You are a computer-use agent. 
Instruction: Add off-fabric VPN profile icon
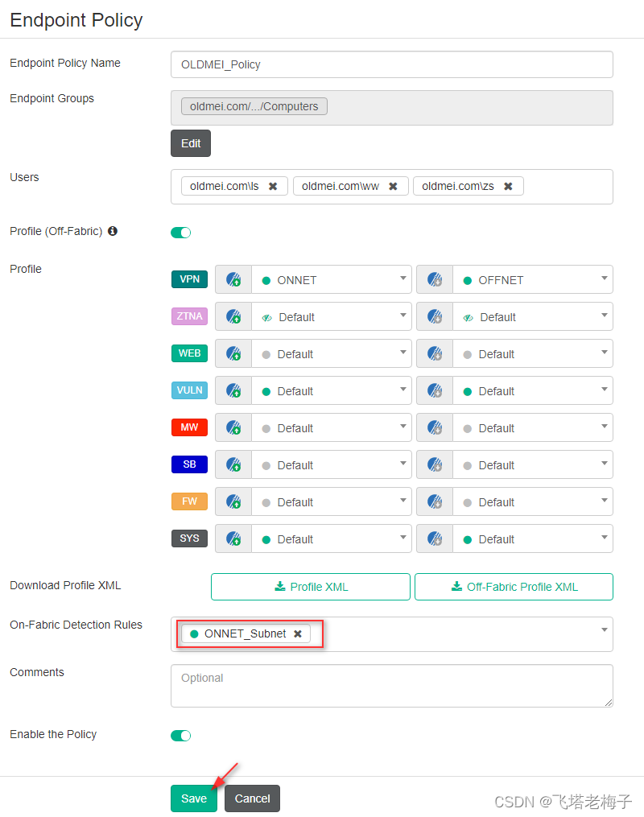click(435, 280)
